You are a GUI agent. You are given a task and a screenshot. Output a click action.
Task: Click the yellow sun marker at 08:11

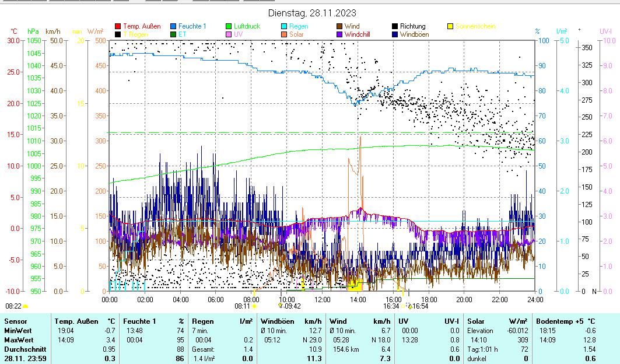pos(254,306)
